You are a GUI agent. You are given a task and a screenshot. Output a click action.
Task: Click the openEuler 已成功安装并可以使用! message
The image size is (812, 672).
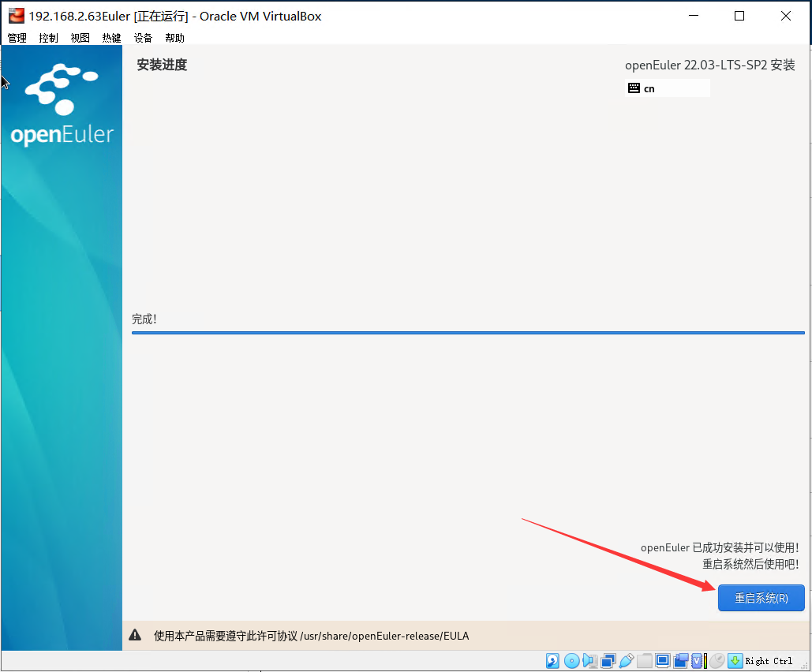pyautogui.click(x=720, y=547)
